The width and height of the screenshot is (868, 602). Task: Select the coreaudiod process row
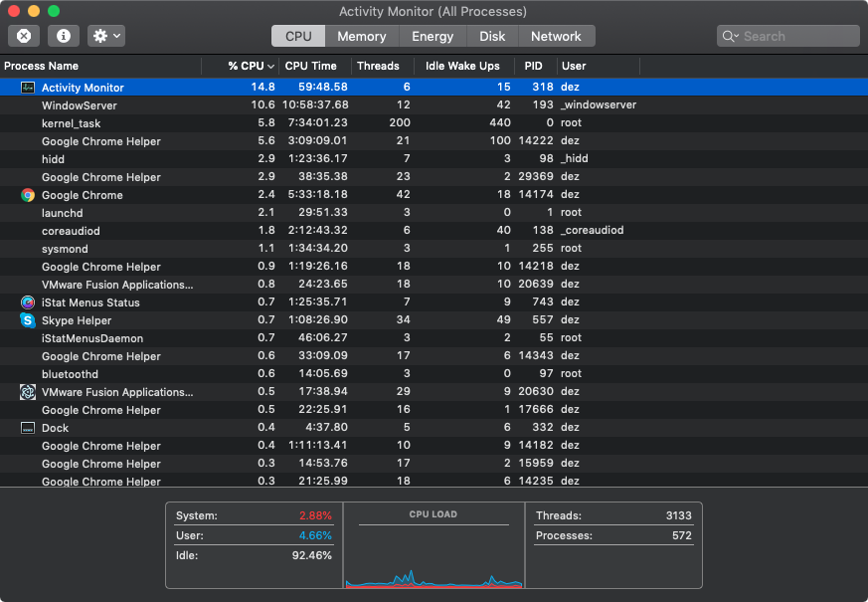pos(434,231)
